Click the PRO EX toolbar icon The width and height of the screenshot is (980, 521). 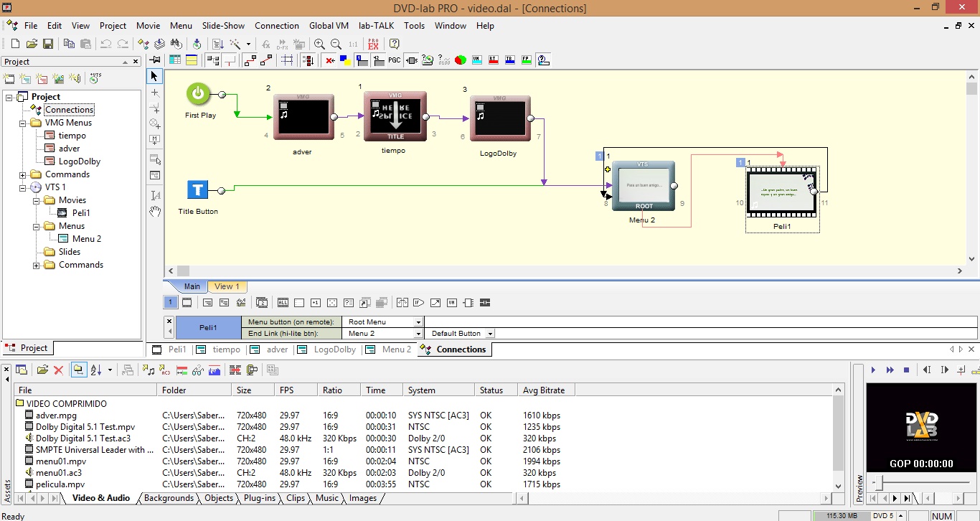pyautogui.click(x=373, y=44)
